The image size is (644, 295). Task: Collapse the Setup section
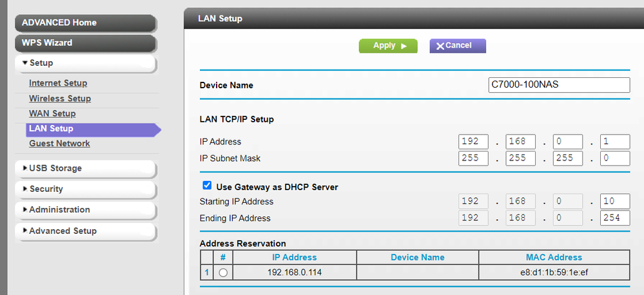click(x=85, y=63)
